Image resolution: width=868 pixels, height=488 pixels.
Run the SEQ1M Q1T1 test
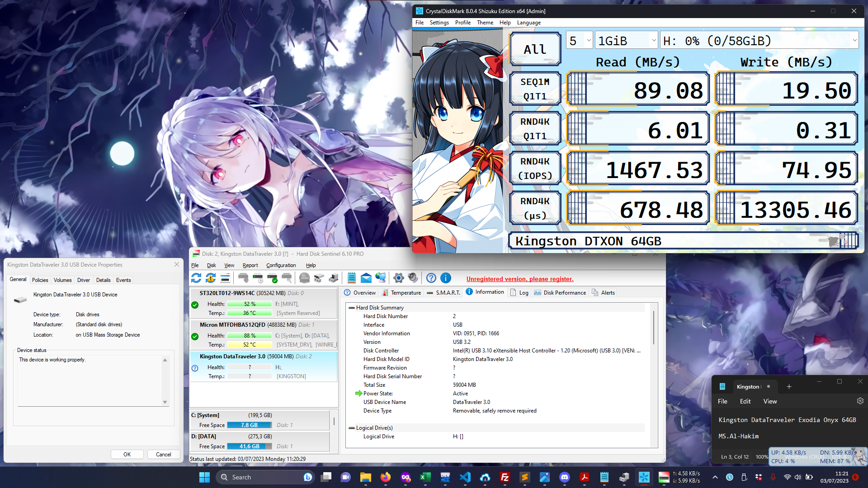[535, 89]
